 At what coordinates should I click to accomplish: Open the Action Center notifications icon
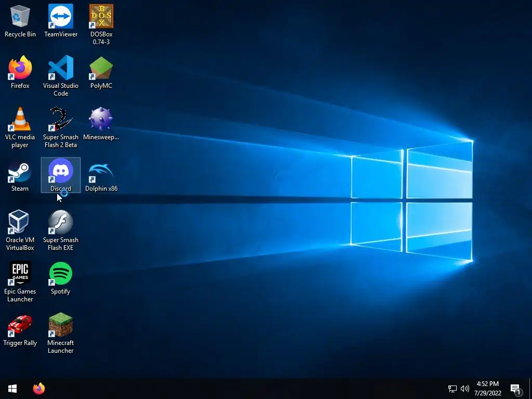[x=516, y=389]
